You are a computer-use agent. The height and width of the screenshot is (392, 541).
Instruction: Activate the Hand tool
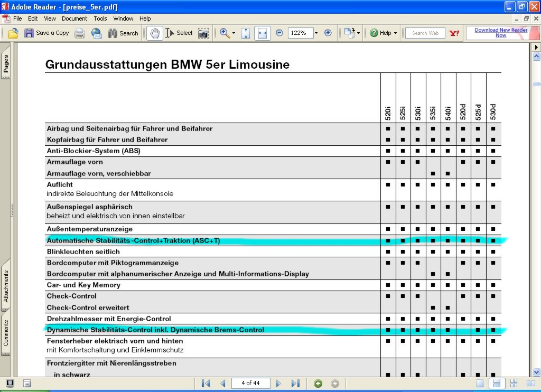pos(155,33)
